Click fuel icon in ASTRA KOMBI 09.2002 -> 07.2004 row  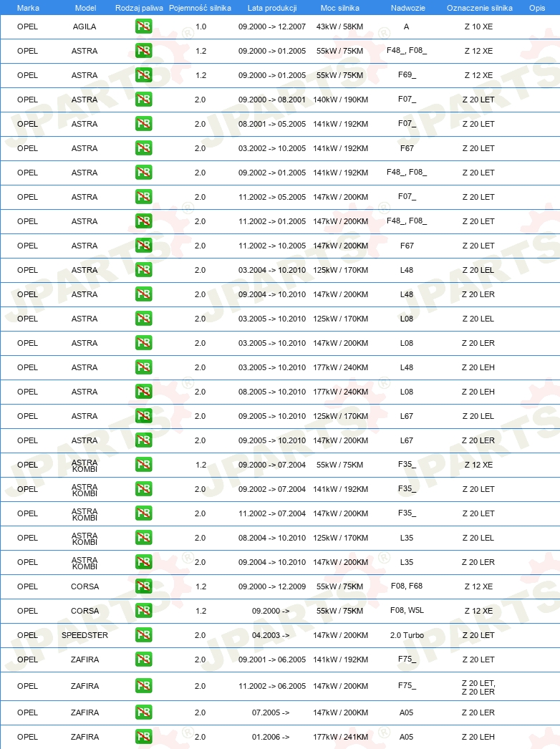pyautogui.click(x=143, y=489)
